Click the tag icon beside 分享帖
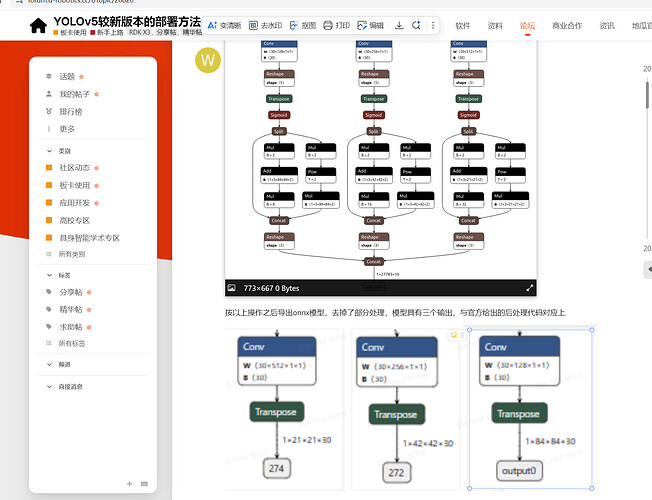The image size is (652, 500). pyautogui.click(x=49, y=292)
